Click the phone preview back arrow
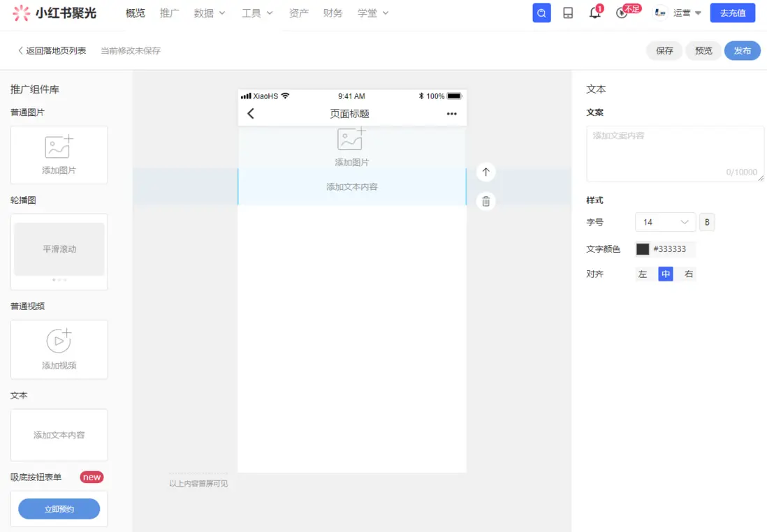This screenshot has height=532, width=767. pyautogui.click(x=251, y=114)
